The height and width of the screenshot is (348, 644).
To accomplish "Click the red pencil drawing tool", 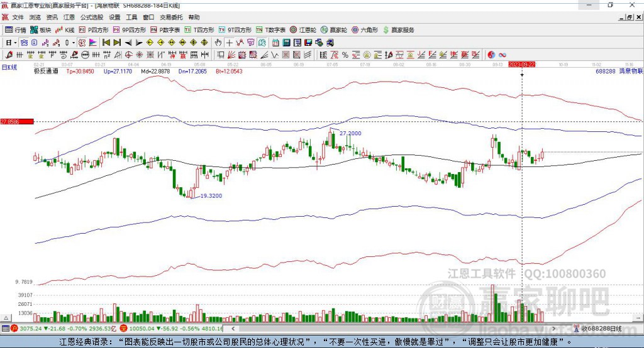I will tap(9, 55).
